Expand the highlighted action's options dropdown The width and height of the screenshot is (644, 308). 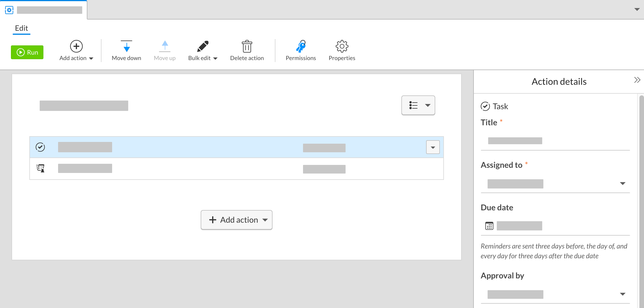pyautogui.click(x=433, y=147)
